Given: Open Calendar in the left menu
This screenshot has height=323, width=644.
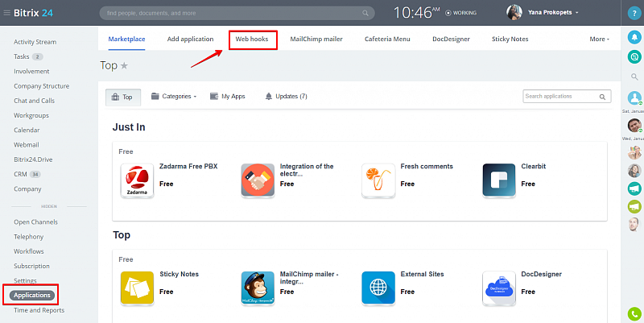Looking at the screenshot, I should [x=27, y=130].
